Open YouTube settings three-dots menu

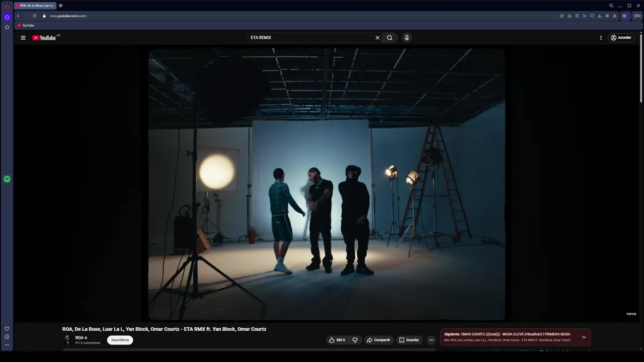click(601, 38)
